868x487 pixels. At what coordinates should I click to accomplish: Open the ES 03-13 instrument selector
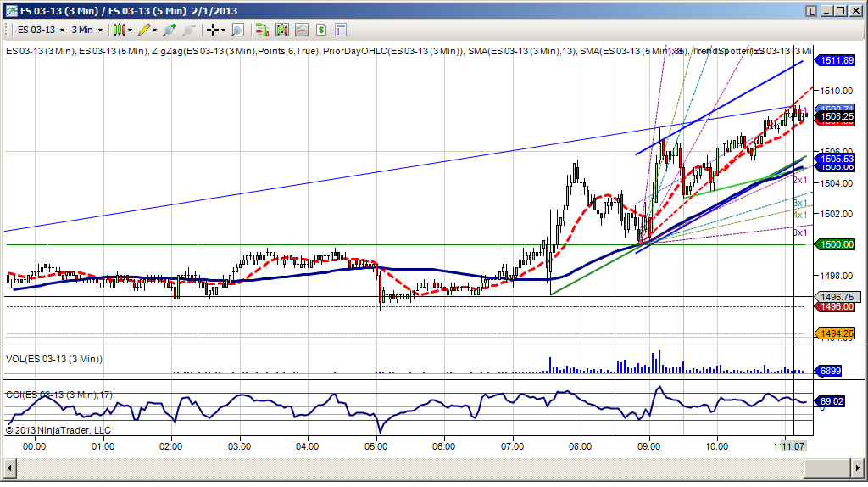41,30
